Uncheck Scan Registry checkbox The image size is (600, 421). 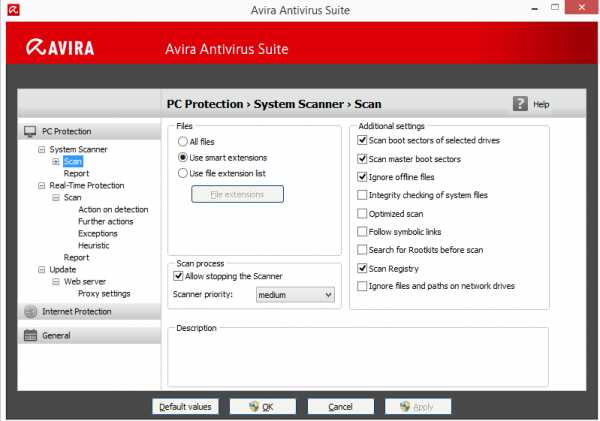[x=362, y=268]
